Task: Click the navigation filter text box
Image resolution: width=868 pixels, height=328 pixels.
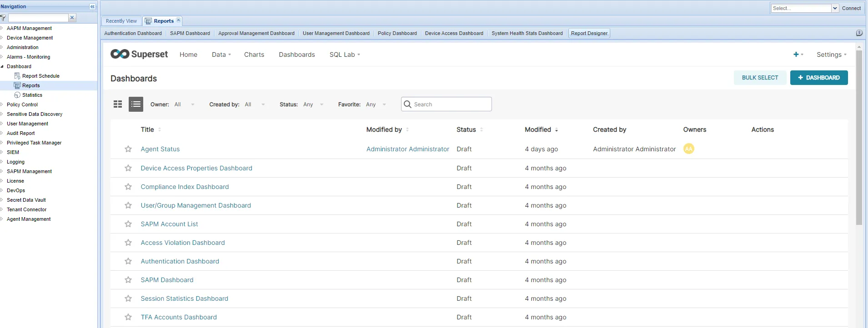Action: (38, 18)
